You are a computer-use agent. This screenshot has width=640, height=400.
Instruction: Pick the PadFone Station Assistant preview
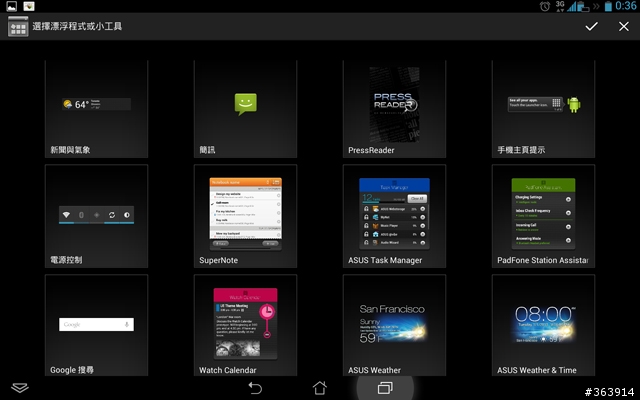543,213
